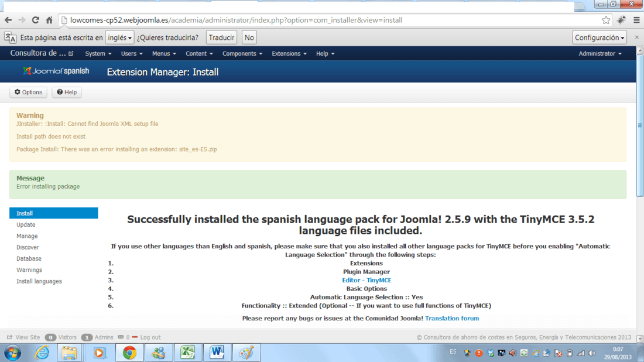Image resolution: width=644 pixels, height=362 pixels.
Task: Go back using the browser back arrow
Action: point(8,20)
